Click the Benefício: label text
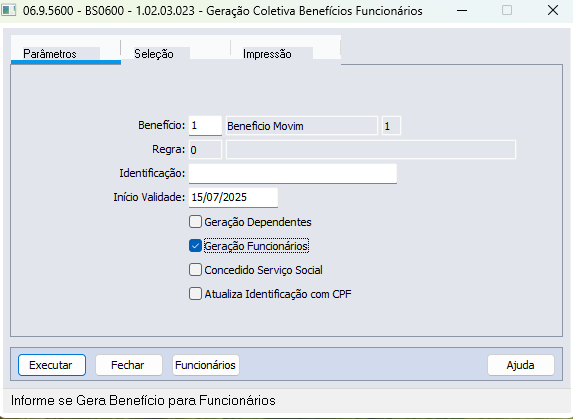The height and width of the screenshot is (419, 573). (x=162, y=125)
